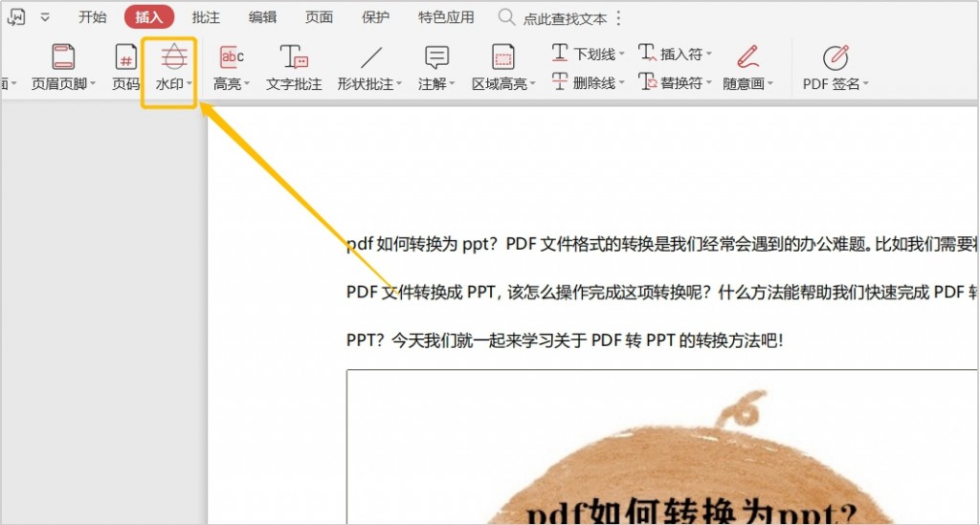Screen dimensions: 980x525
Task: Open the more options vertical dots menu
Action: coord(619,18)
